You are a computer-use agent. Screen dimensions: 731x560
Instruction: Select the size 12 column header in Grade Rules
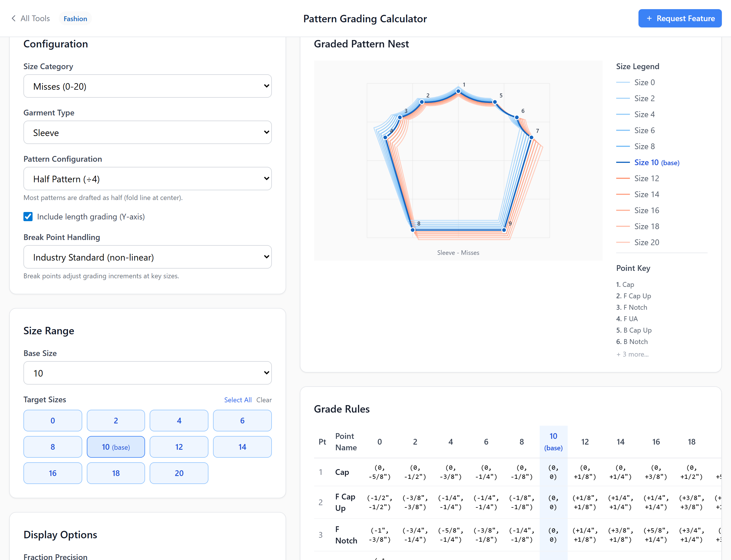pyautogui.click(x=585, y=441)
